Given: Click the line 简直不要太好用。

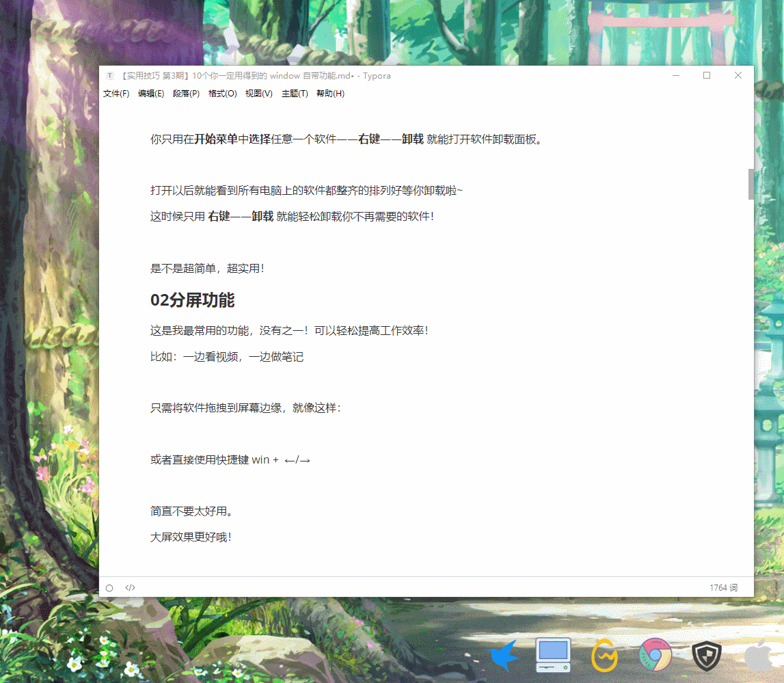Looking at the screenshot, I should [x=191, y=511].
